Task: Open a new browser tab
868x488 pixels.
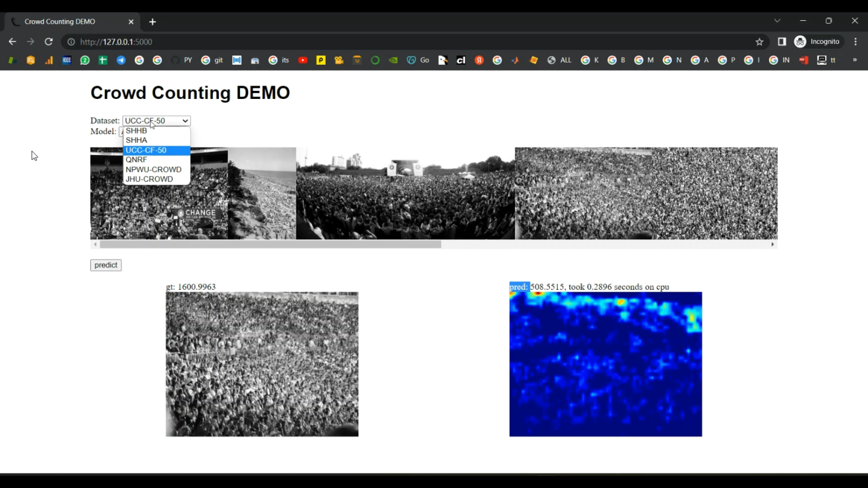Action: (153, 22)
